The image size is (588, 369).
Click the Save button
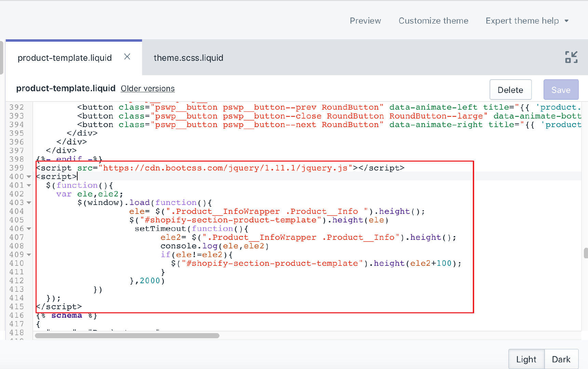[x=561, y=90]
